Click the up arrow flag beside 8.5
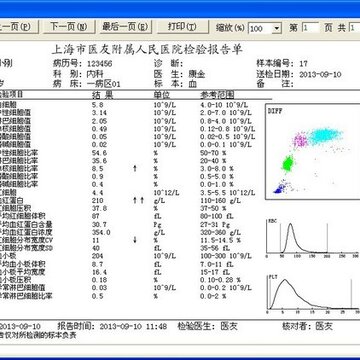360x360 pixels. coord(135,169)
